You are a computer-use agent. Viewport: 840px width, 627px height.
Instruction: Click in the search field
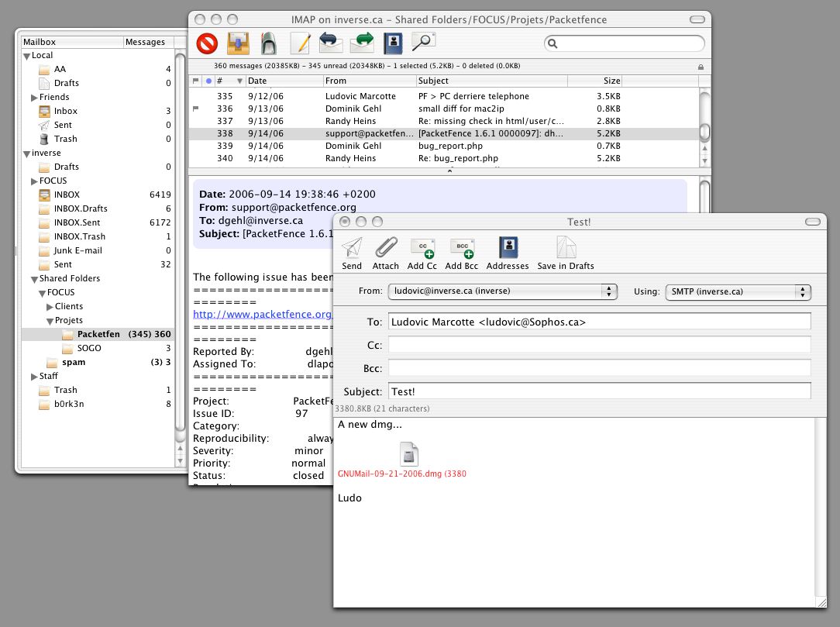(624, 43)
